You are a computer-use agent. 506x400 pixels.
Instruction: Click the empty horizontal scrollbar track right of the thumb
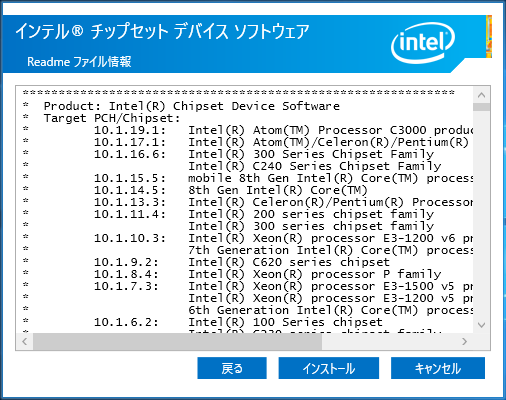click(x=389, y=341)
